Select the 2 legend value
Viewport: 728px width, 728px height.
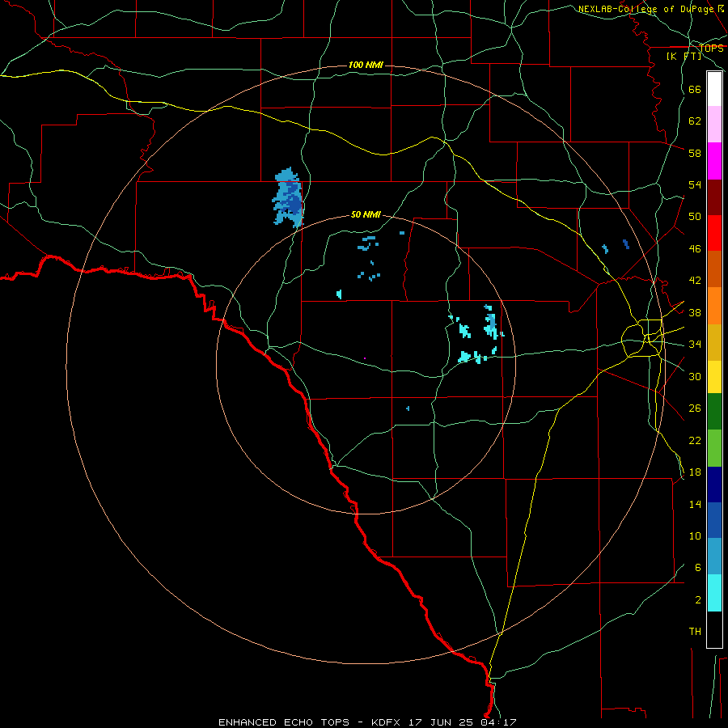click(698, 600)
